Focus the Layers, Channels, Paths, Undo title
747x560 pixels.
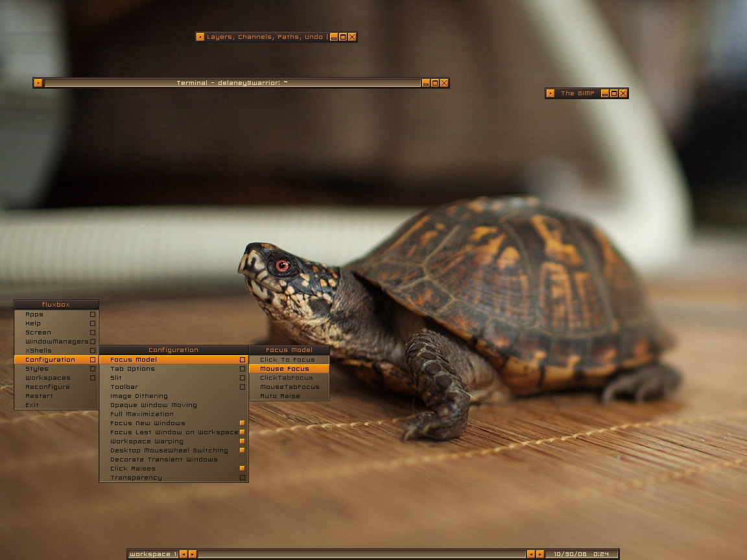(267, 37)
